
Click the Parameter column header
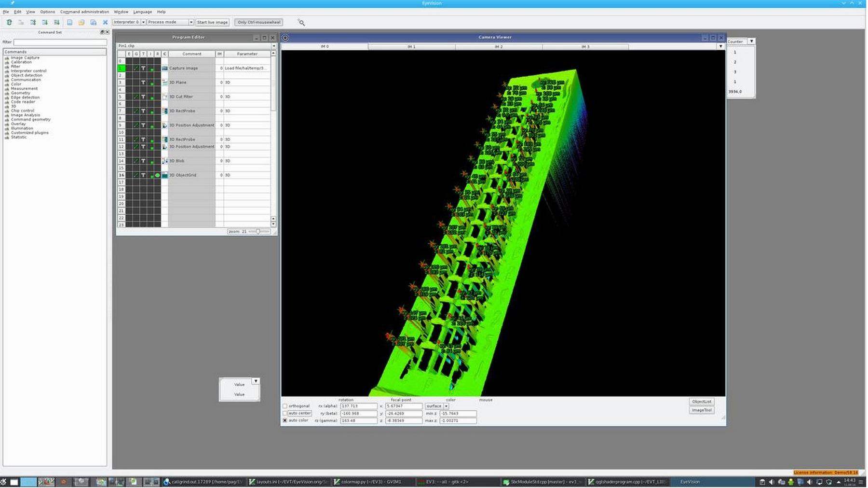point(247,54)
